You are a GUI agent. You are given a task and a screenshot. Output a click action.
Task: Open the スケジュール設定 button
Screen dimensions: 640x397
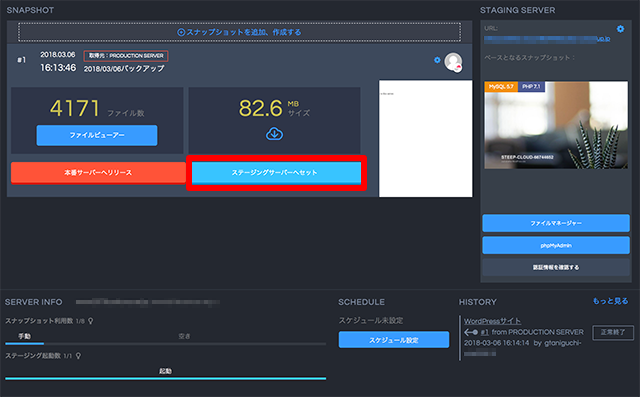coord(394,339)
